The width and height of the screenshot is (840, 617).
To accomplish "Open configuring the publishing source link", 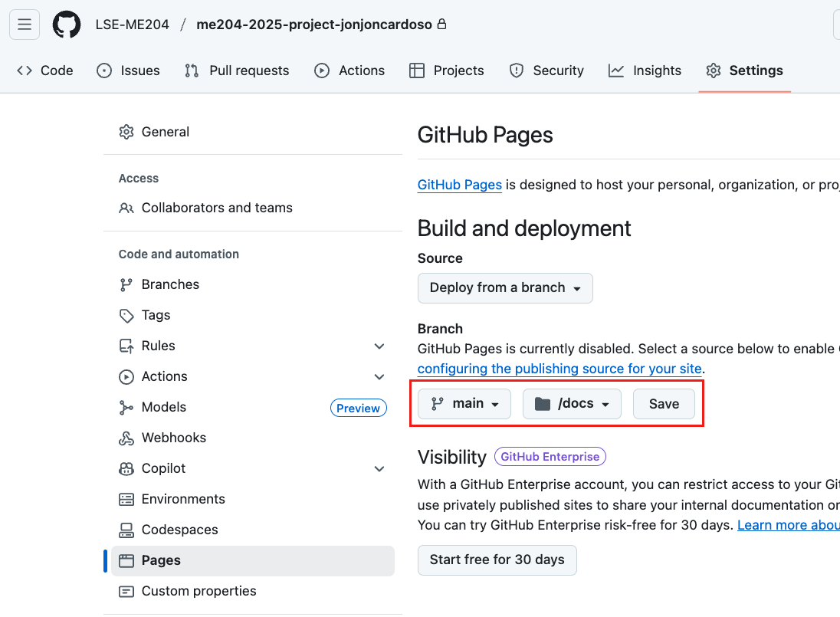I will tap(559, 369).
